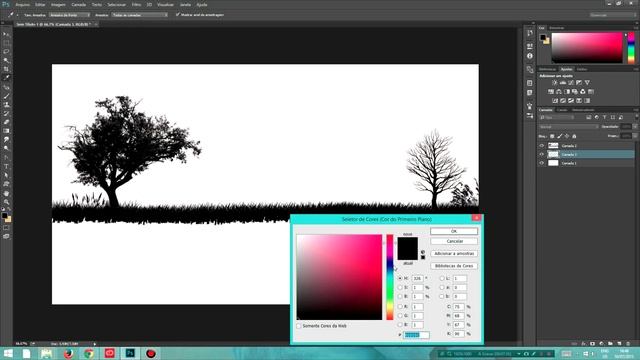Select the Quick Selection tool
Viewport: 640px width, 360px height.
pyautogui.click(x=6, y=60)
